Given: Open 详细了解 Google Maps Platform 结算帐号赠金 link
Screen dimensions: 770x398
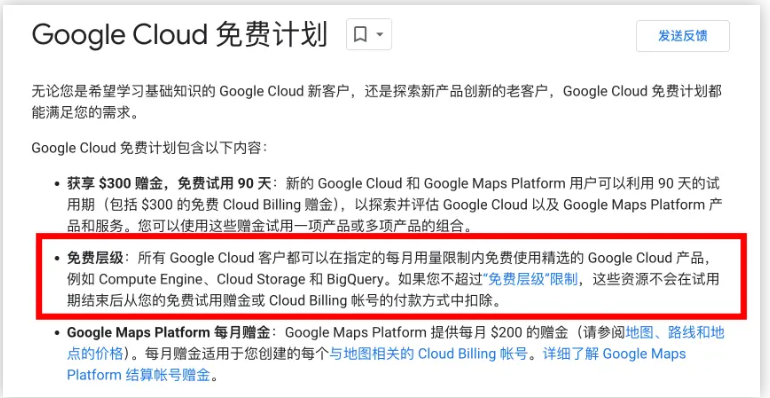Looking at the screenshot, I should tap(614, 354).
